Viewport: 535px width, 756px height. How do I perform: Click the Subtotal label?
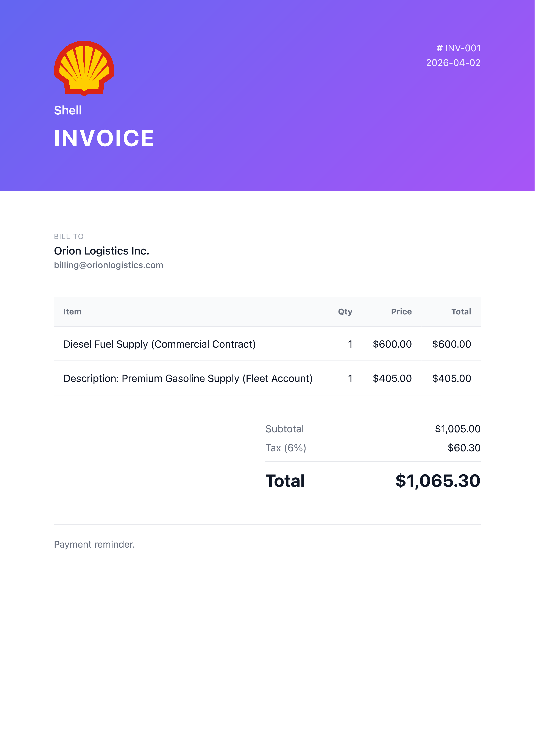point(285,429)
